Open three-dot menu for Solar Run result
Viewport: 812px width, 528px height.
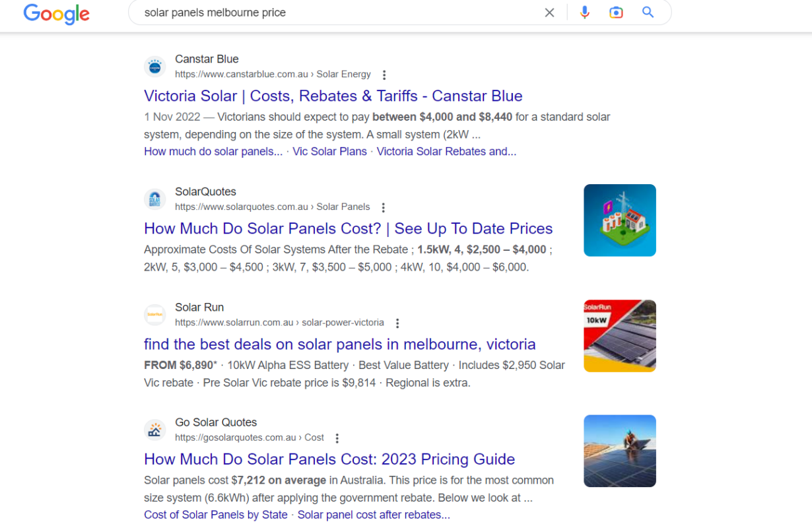coord(397,323)
